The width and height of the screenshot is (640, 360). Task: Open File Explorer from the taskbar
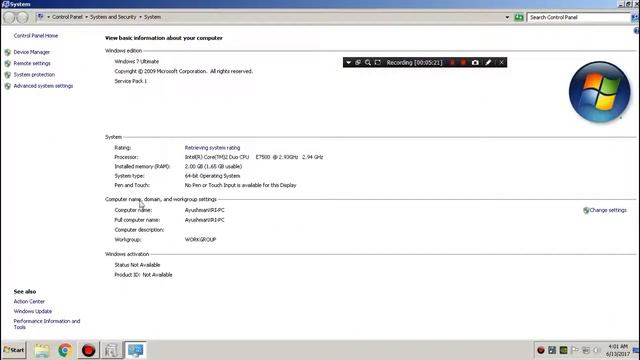[x=42, y=350]
